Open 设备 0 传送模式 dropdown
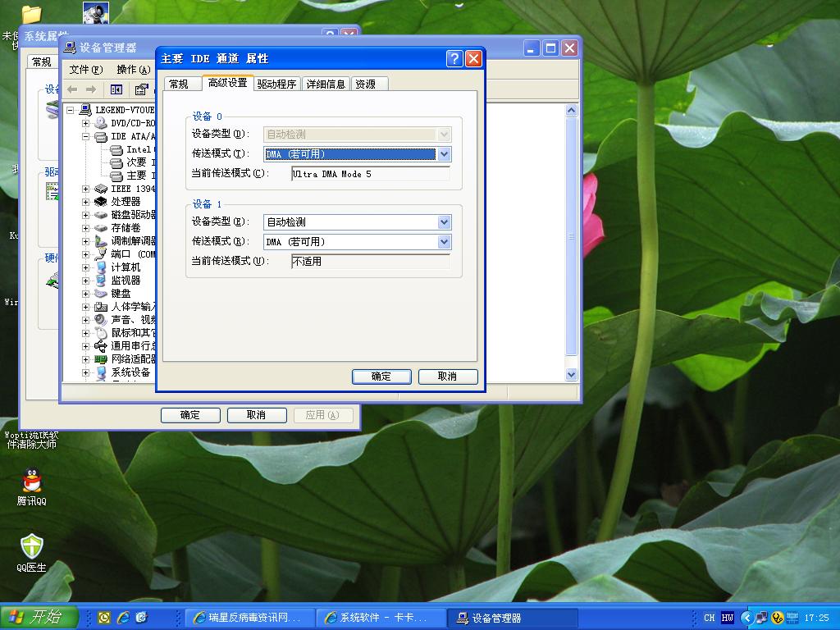 (444, 154)
